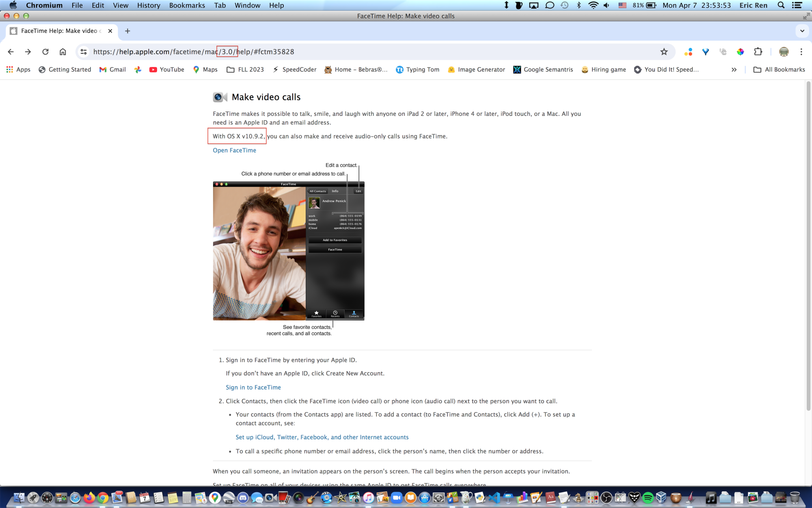Toggle Wi-Fi status menu
The width and height of the screenshot is (812, 508).
point(593,5)
